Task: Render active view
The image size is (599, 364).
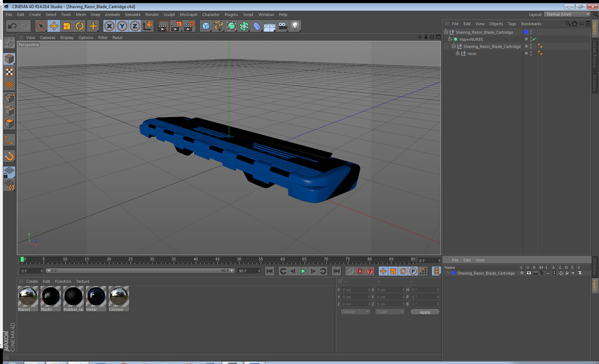Action: pyautogui.click(x=163, y=26)
